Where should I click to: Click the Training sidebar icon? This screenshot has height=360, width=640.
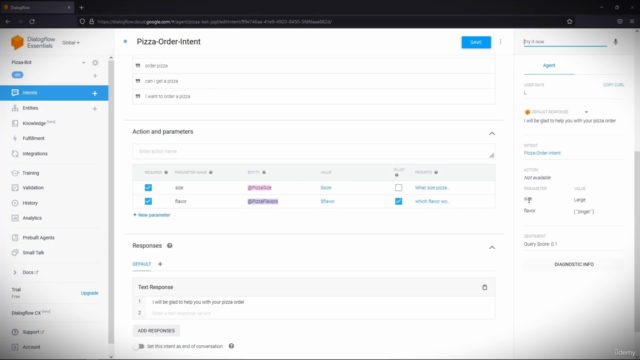[x=15, y=173]
